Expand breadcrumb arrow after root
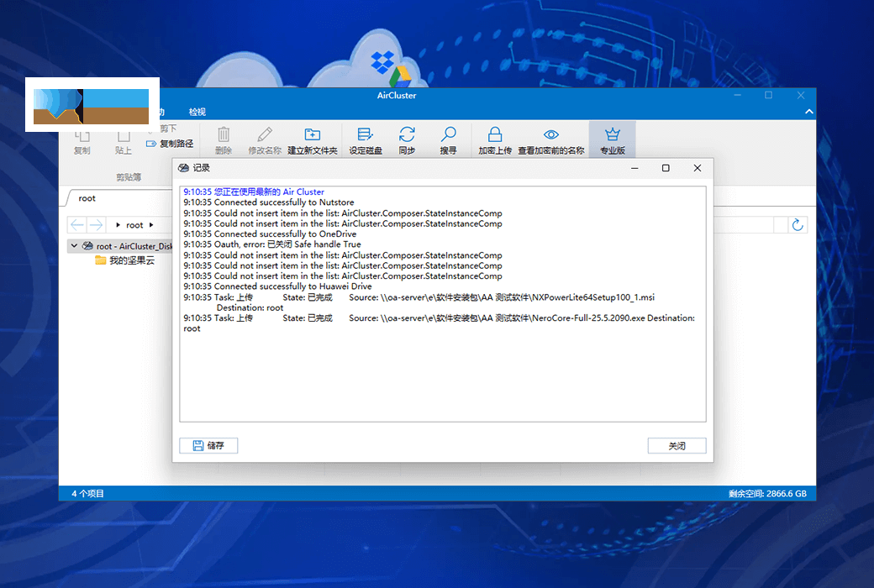 [x=151, y=225]
